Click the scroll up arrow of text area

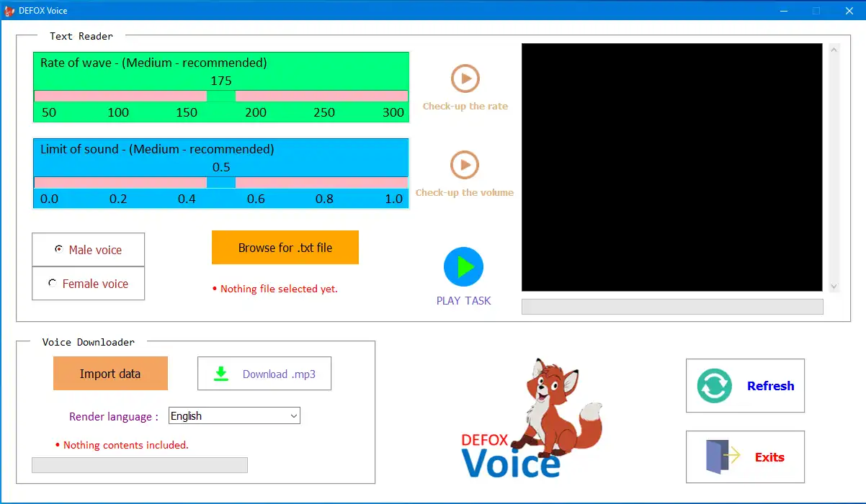point(834,50)
